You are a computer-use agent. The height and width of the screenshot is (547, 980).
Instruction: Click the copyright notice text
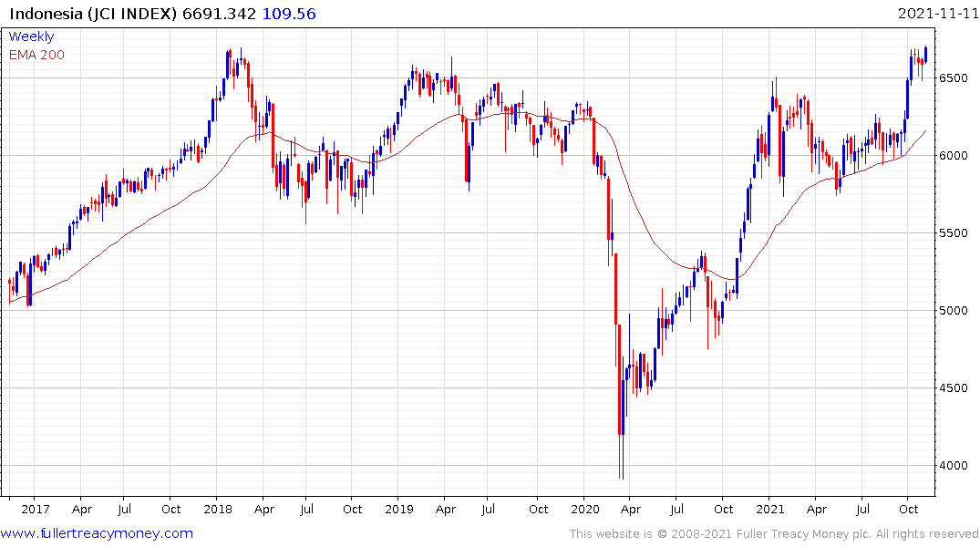(x=774, y=534)
